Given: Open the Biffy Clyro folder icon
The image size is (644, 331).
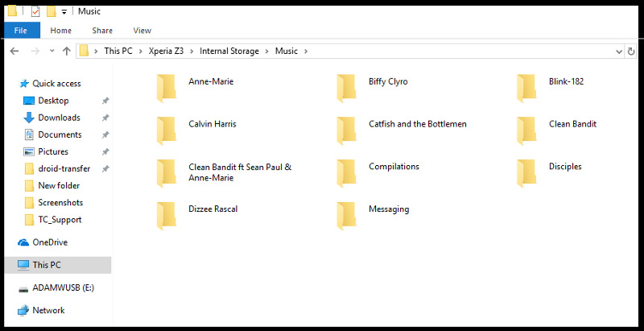Looking at the screenshot, I should point(346,88).
